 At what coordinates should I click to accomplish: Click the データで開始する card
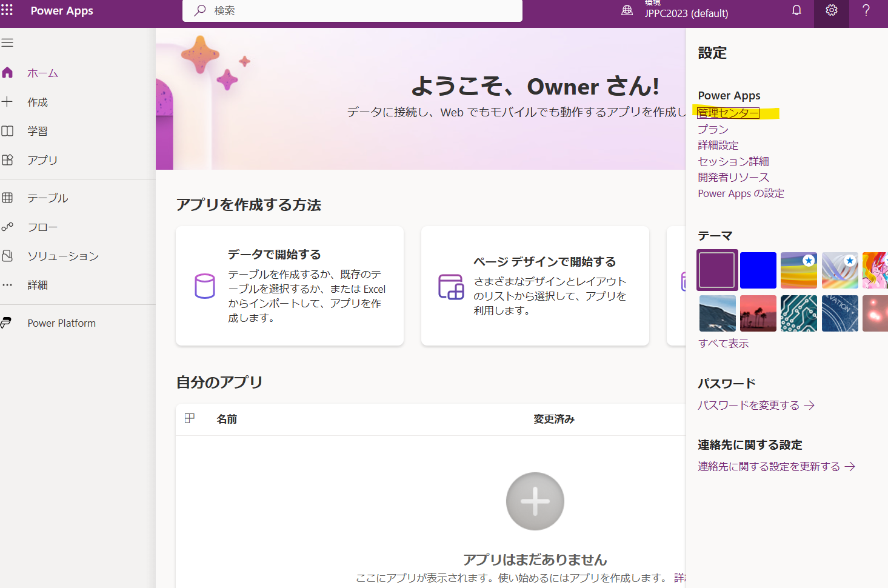[290, 286]
